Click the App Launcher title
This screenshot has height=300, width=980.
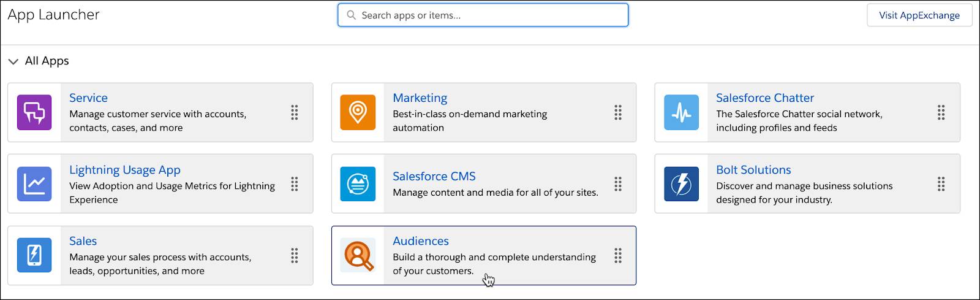click(53, 15)
